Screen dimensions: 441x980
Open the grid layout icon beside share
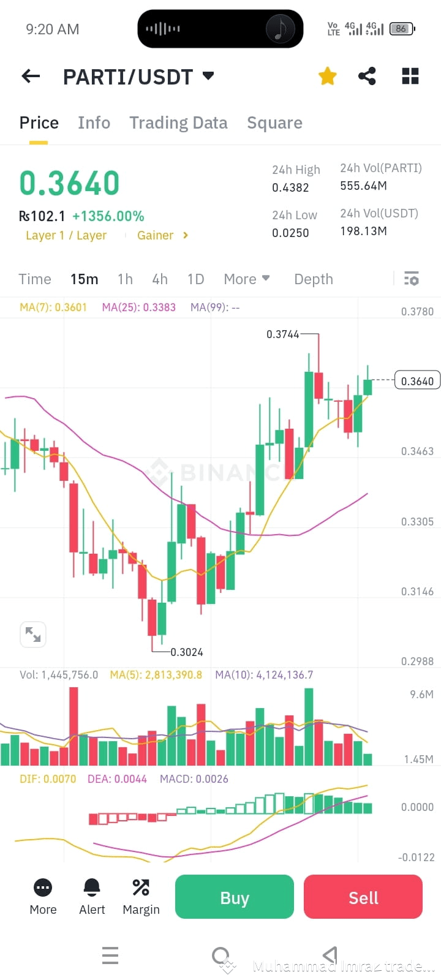tap(409, 76)
